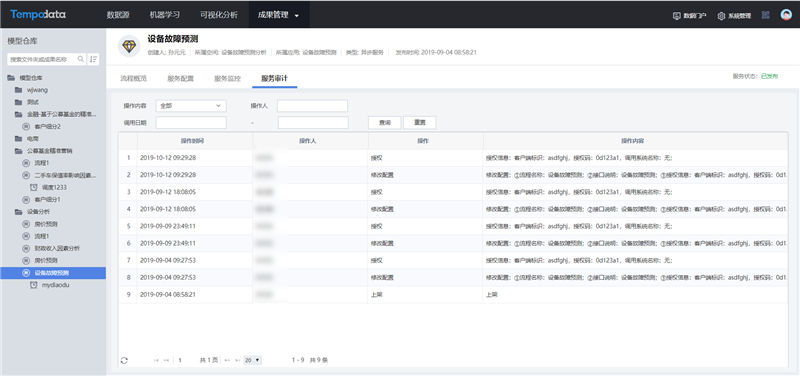Click the diamond icon of 设备故障预测

click(129, 46)
